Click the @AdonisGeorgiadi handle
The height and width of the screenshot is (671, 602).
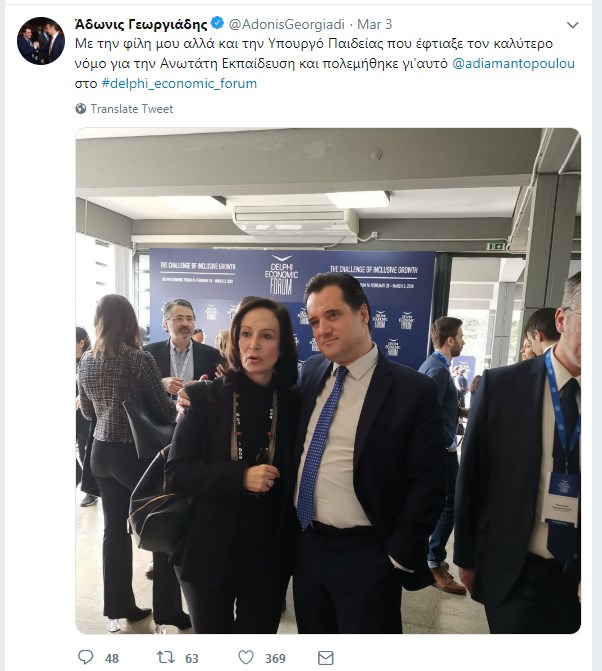(287, 24)
